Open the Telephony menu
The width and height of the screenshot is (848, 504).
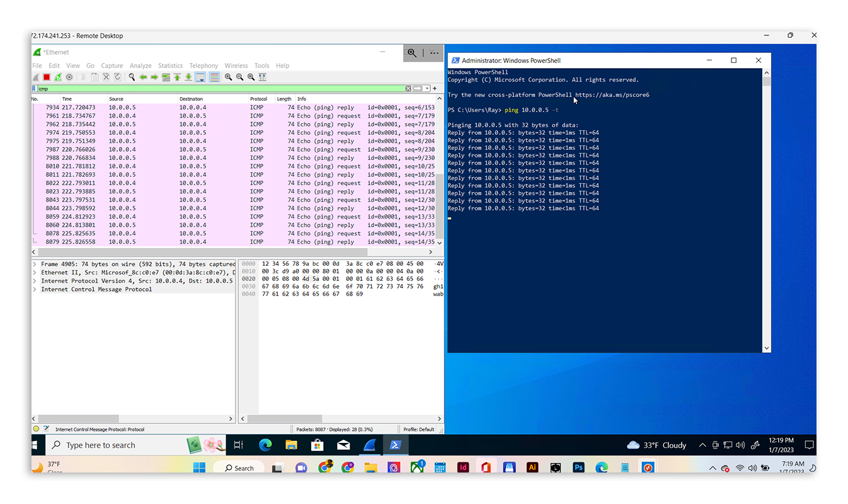[203, 65]
